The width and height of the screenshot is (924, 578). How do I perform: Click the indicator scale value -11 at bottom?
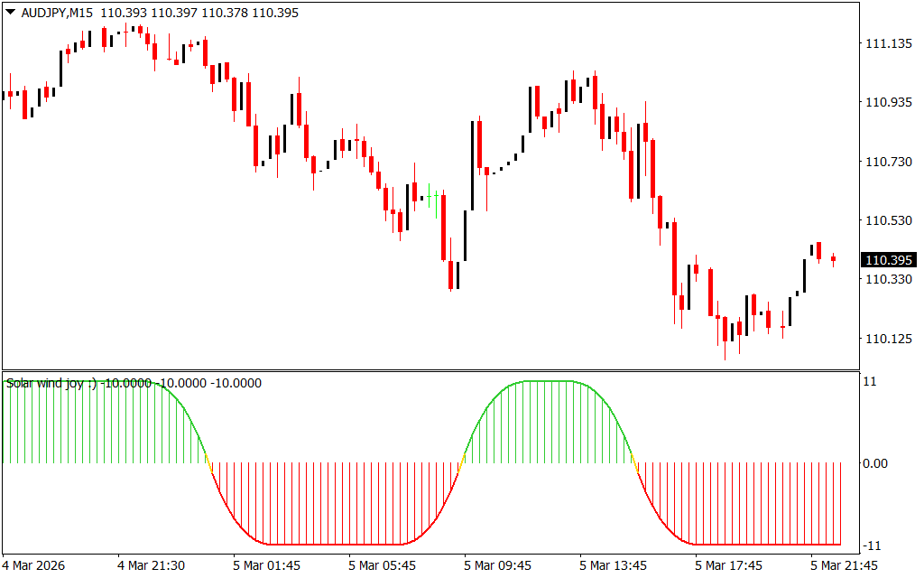[x=873, y=545]
